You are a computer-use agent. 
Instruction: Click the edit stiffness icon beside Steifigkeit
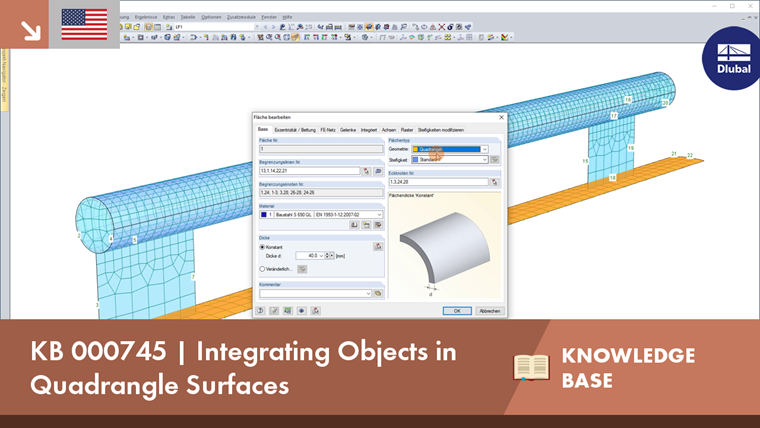point(494,159)
